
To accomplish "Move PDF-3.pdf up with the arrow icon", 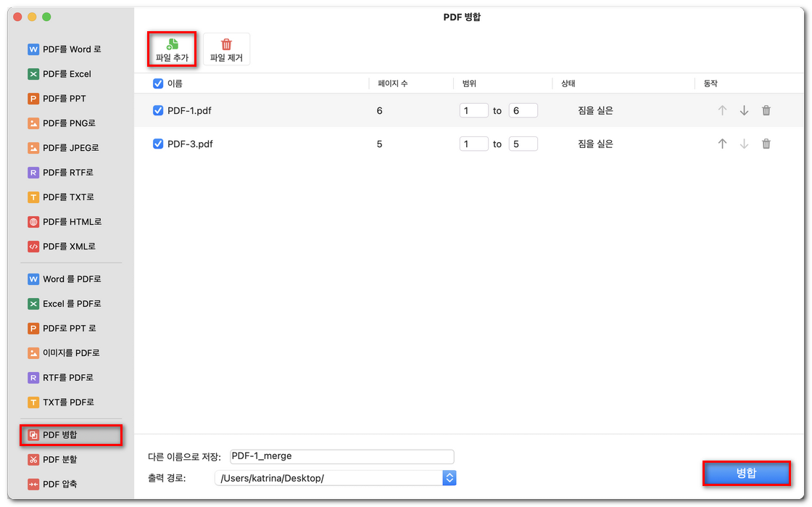I will pos(722,144).
